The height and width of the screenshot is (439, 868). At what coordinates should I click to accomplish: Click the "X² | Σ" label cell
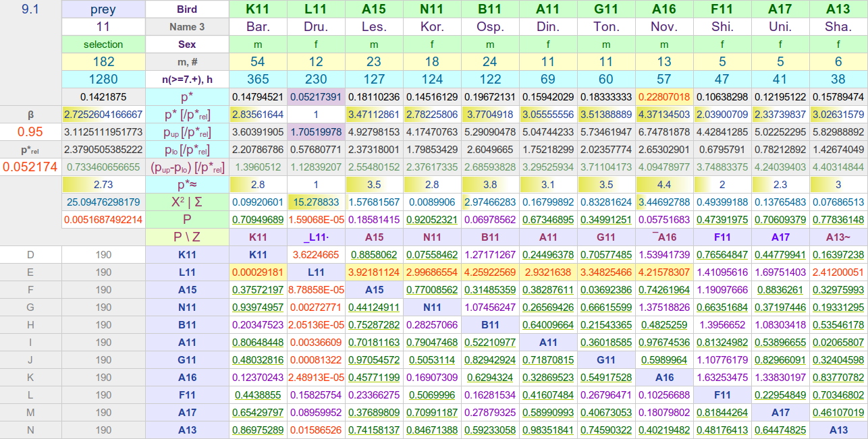click(187, 202)
